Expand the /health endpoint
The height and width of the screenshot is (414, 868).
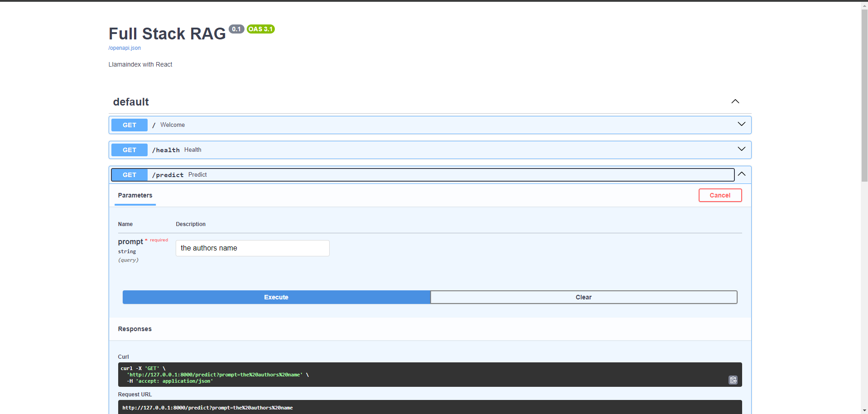click(x=741, y=149)
